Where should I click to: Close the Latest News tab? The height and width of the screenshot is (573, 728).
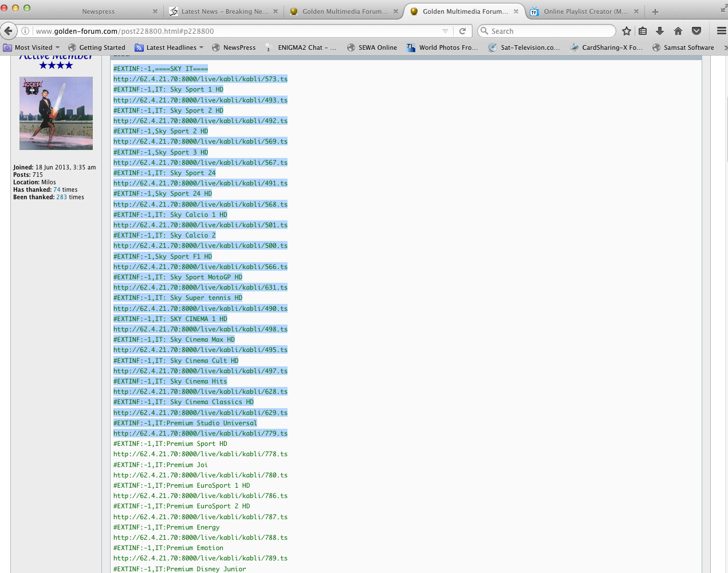click(276, 11)
